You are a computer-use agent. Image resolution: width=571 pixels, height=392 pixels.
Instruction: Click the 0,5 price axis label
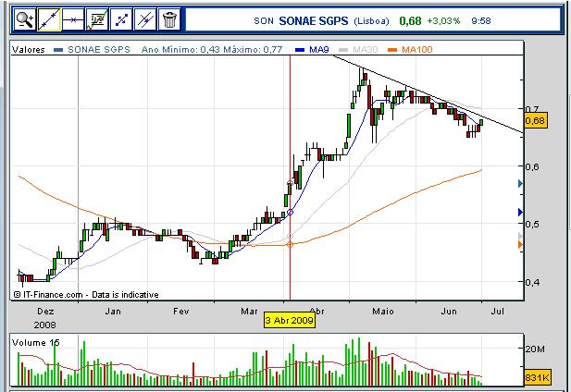[532, 224]
